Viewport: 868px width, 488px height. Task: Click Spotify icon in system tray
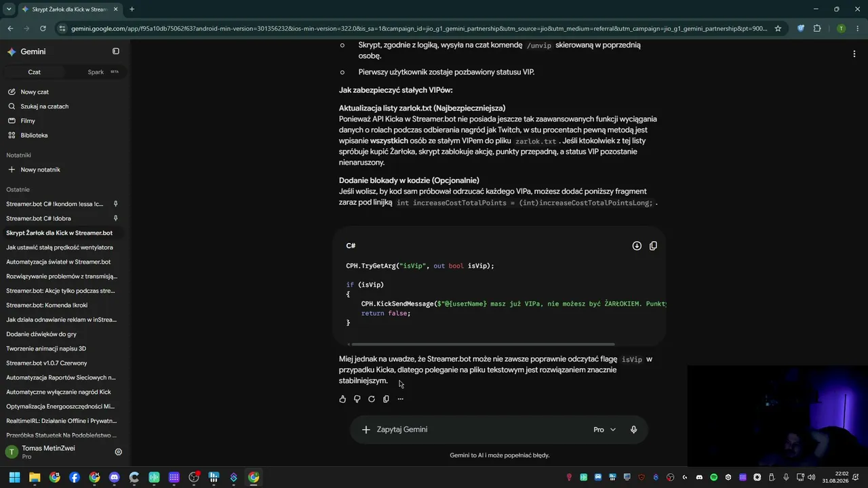[x=714, y=478]
